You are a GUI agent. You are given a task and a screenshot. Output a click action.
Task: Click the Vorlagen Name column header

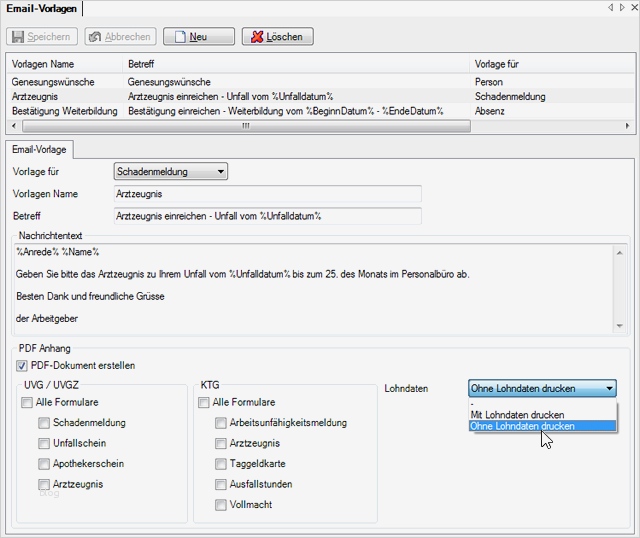tap(64, 64)
